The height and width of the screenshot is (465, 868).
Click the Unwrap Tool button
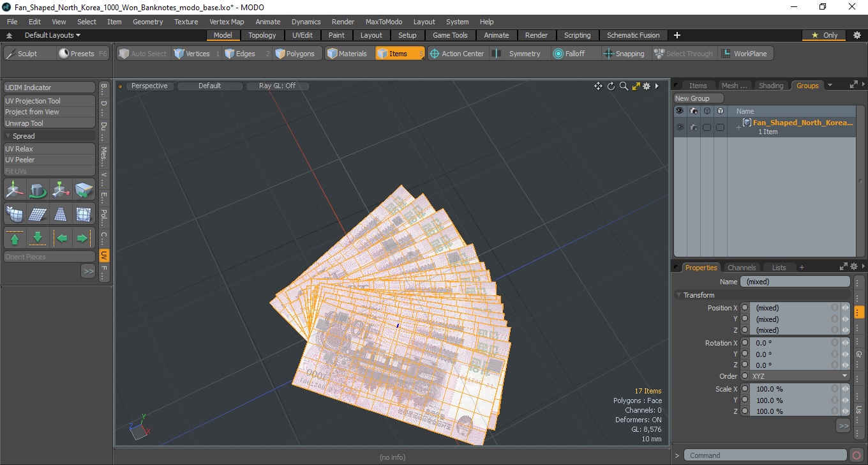point(50,123)
